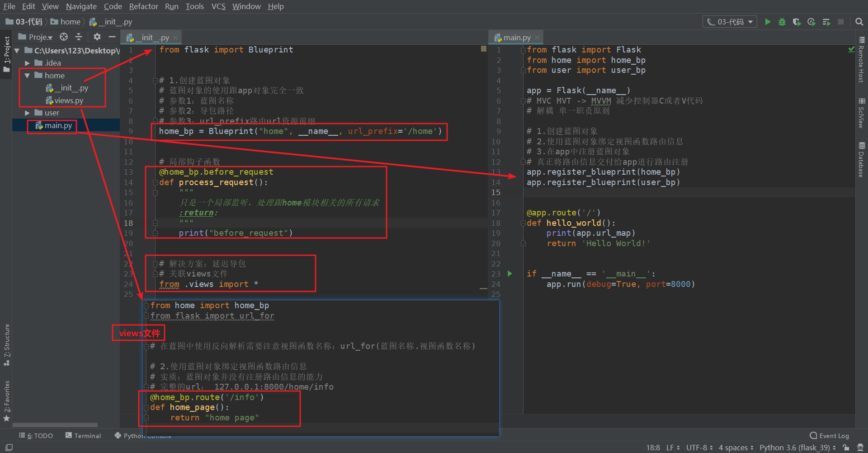Screen dimensions: 868x453
Task: Open Search Everywhere via the magnifier
Action: 859,21
